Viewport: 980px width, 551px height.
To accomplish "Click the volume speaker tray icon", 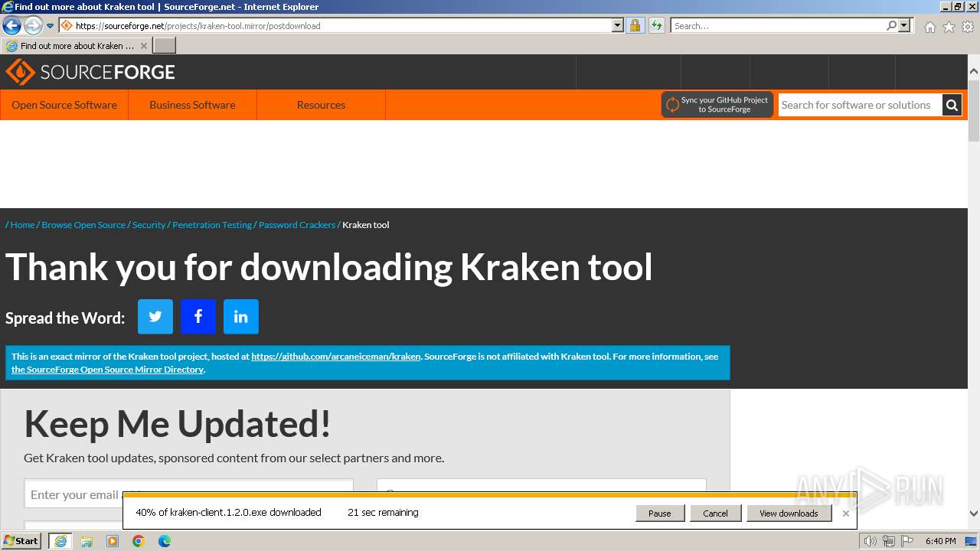I will click(x=870, y=541).
